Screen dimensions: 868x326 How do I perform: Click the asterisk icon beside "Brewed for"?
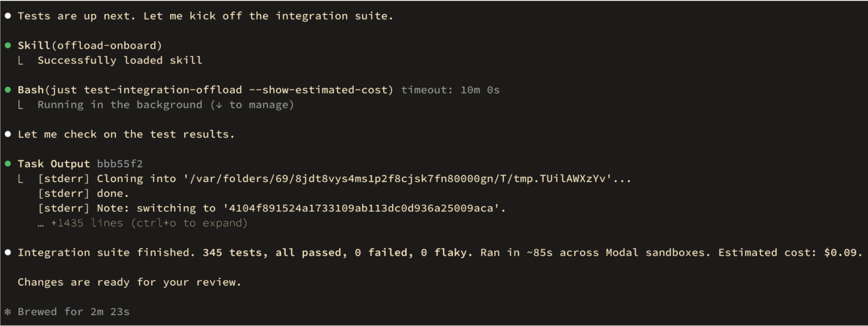(x=8, y=312)
